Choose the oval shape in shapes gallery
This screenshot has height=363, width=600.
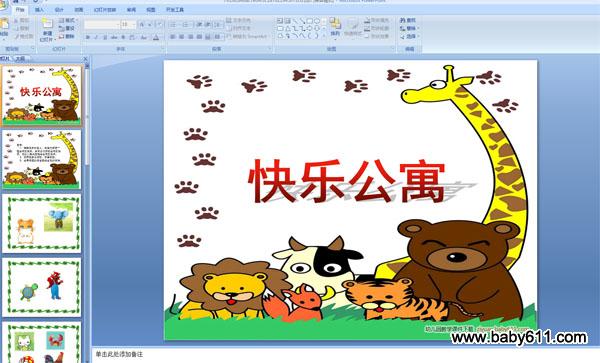[x=317, y=21]
